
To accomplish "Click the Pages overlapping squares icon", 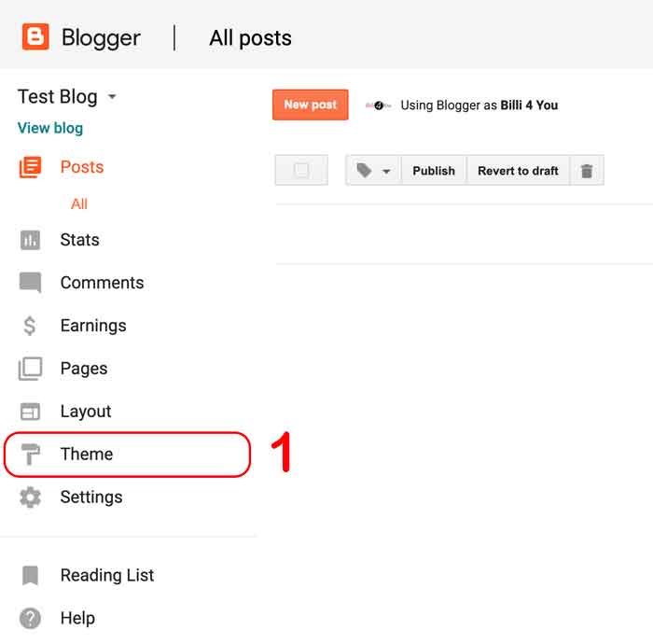I will point(31,369).
